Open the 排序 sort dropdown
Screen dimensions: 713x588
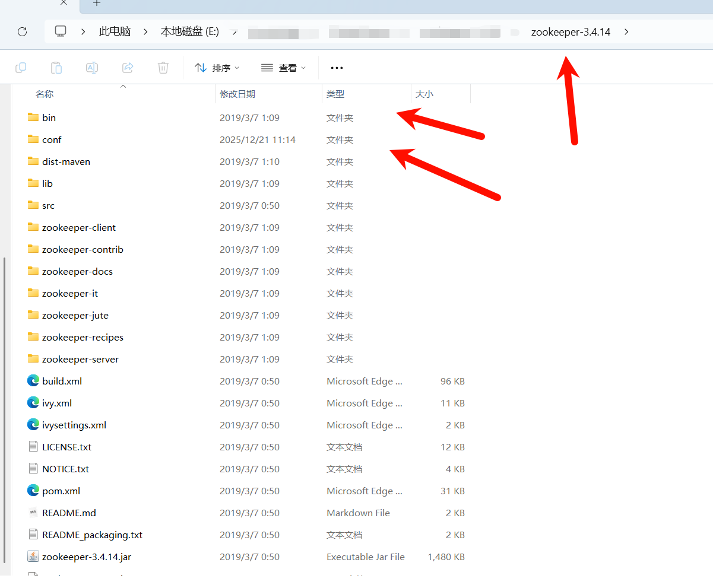click(x=217, y=68)
